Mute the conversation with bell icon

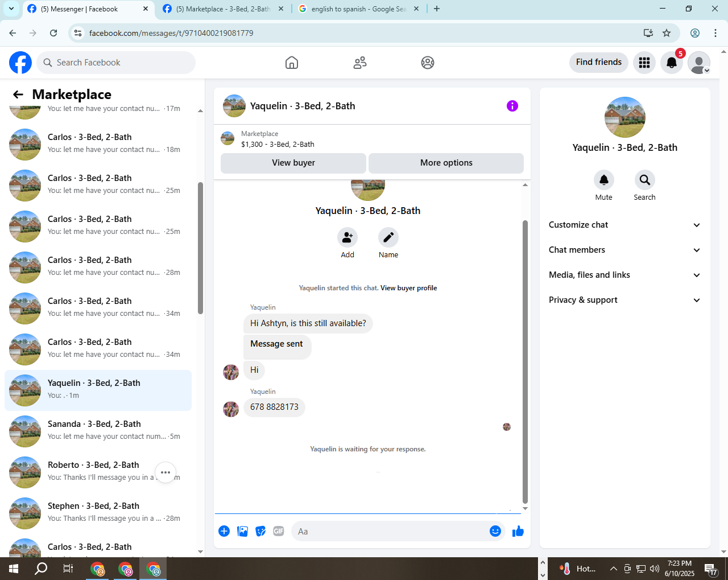[604, 180]
